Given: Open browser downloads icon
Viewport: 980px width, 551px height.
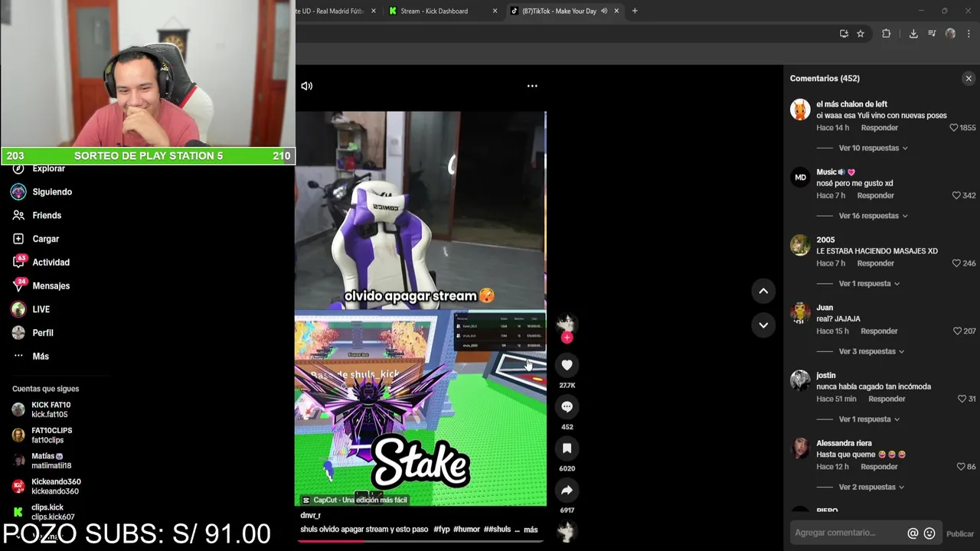Looking at the screenshot, I should [x=913, y=34].
